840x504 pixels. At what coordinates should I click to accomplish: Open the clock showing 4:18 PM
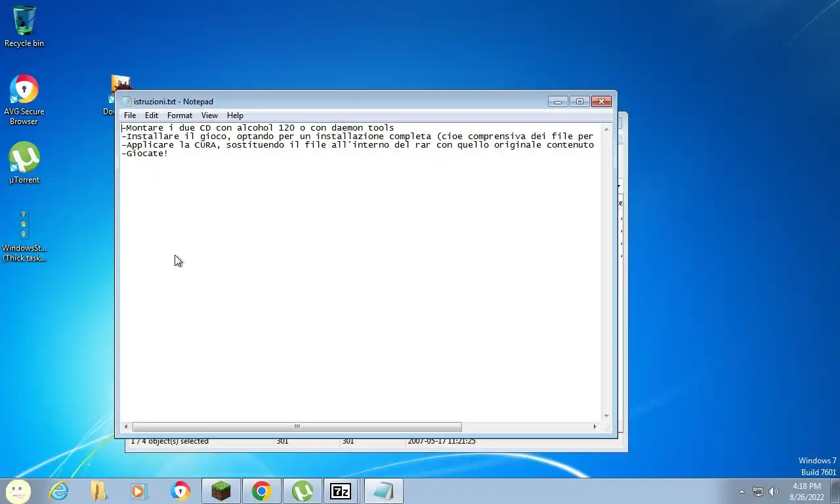(x=807, y=492)
